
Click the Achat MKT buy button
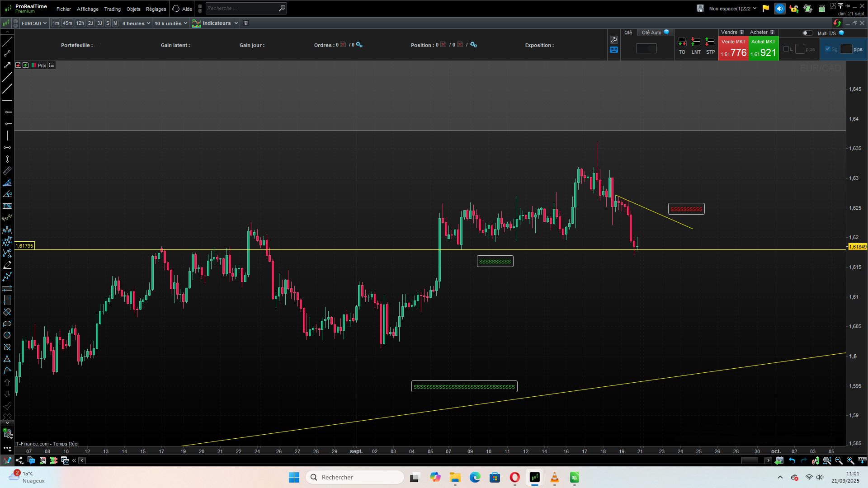(763, 49)
